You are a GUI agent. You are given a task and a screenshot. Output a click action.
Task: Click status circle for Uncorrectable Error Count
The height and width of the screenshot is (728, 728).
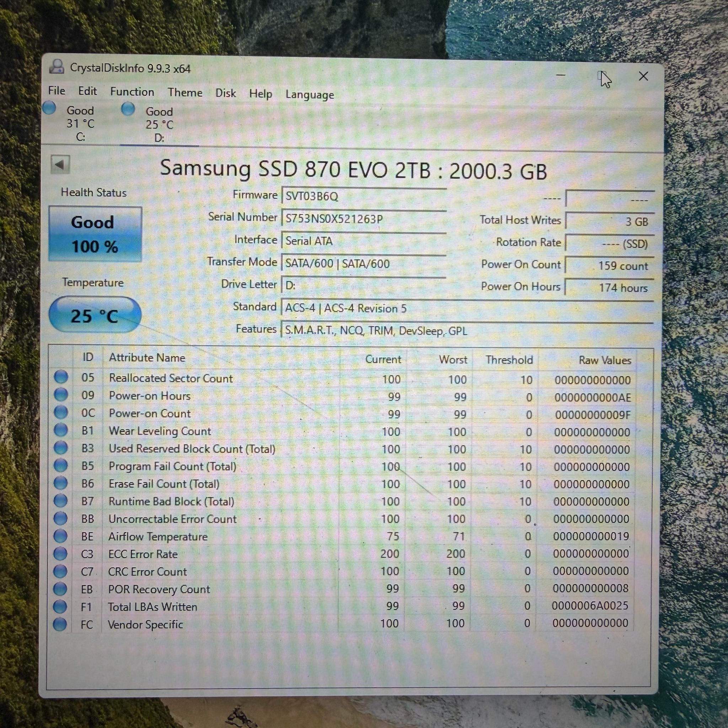[60, 519]
